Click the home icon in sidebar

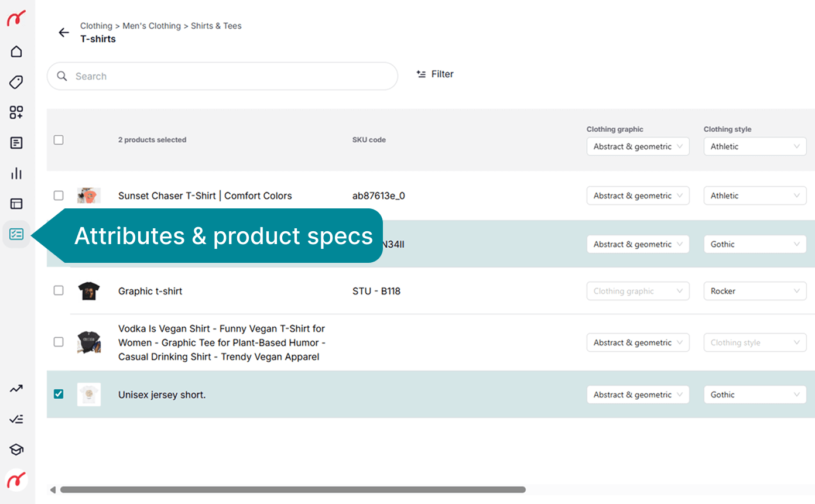16,52
